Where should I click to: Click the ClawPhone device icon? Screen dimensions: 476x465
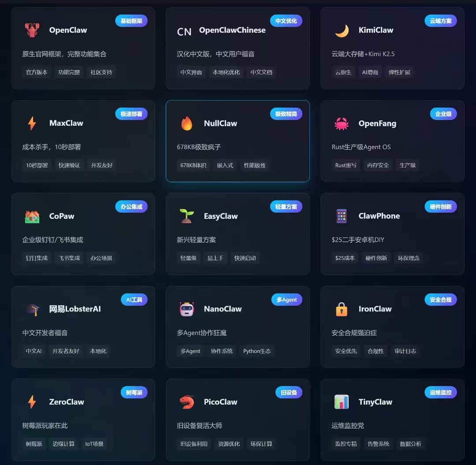(x=342, y=216)
